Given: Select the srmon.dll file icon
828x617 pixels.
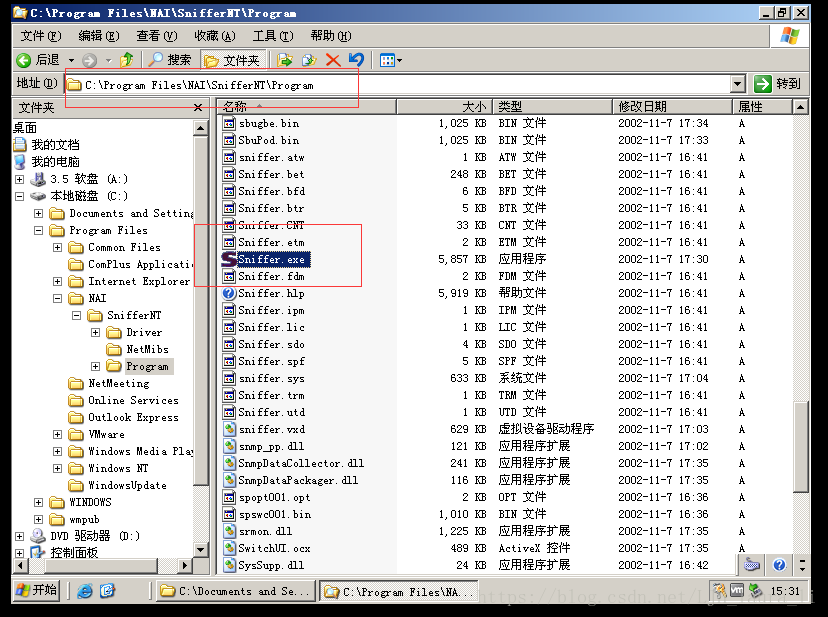Looking at the screenshot, I should coord(229,531).
